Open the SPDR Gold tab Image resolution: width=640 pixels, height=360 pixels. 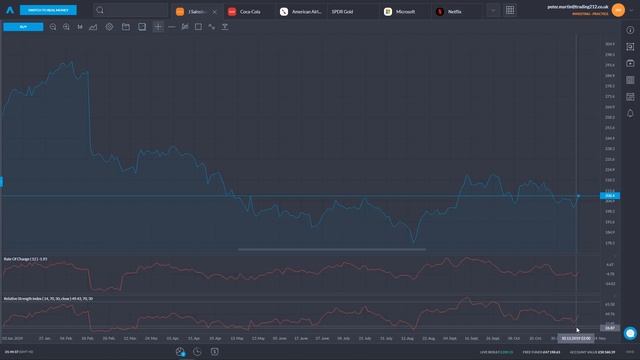pos(342,12)
